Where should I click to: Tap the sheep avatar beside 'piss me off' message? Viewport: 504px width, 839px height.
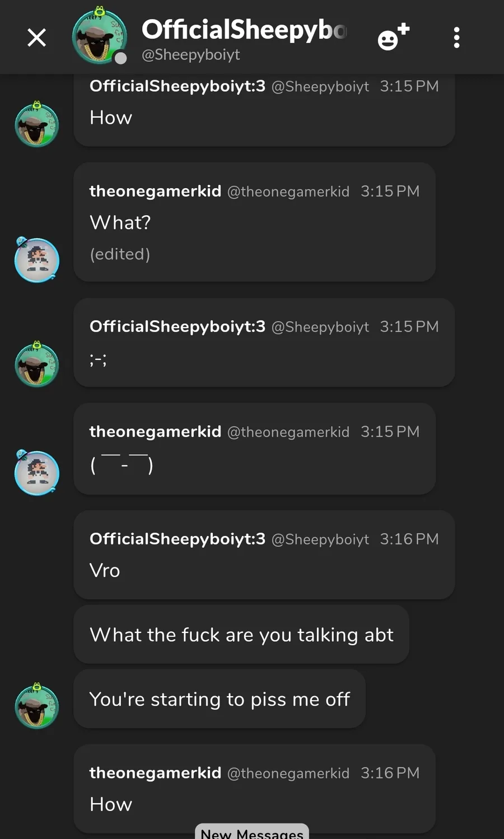[37, 706]
